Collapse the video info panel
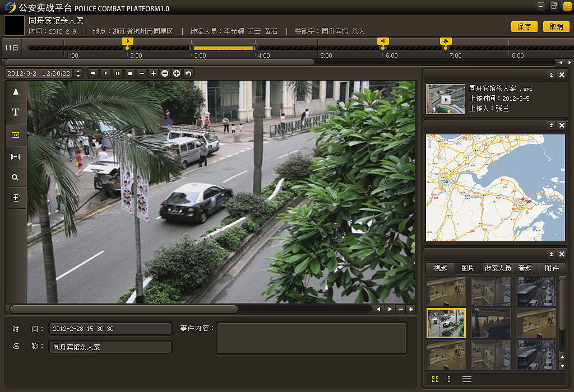574x392 pixels. click(x=552, y=75)
